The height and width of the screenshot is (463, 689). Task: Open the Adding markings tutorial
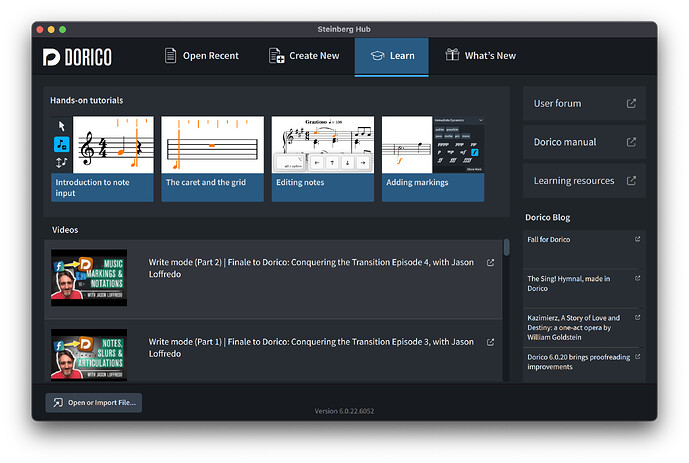(433, 159)
